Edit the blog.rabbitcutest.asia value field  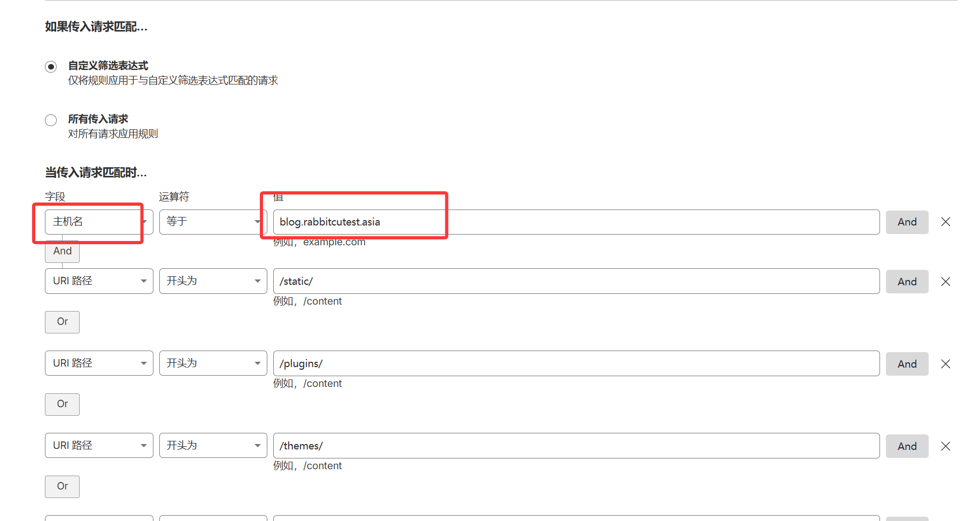coord(575,222)
